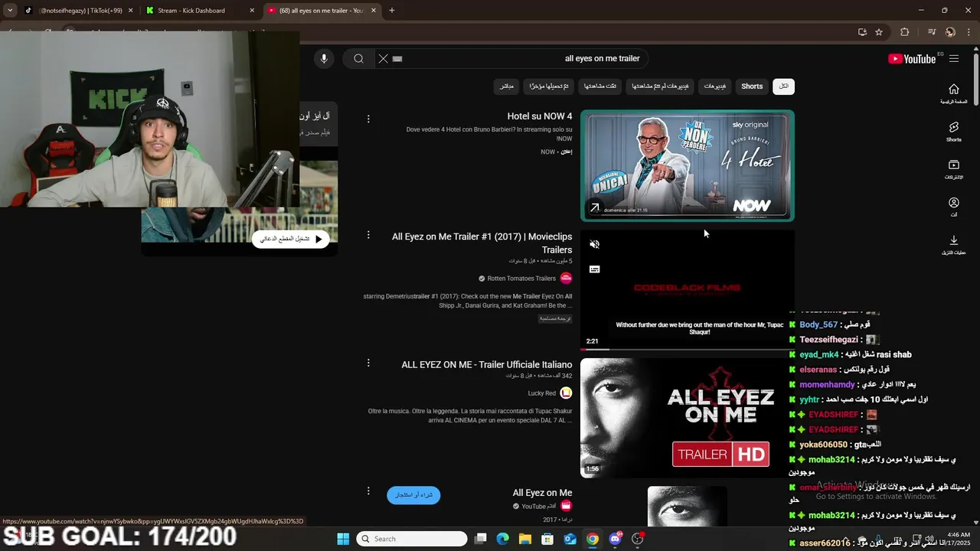Open Lucky Red channel avatar
This screenshot has height=551, width=980.
pyautogui.click(x=566, y=393)
